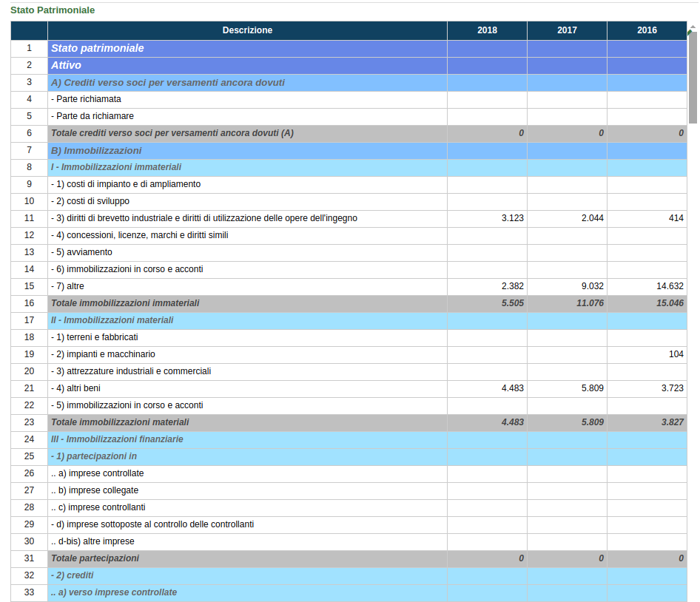The image size is (700, 602).
Task: Click the 4.483 value in row 21
Action: [x=513, y=388]
